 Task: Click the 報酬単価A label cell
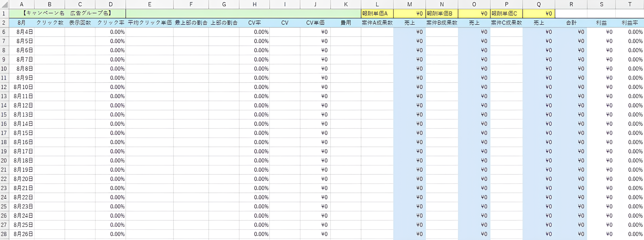click(x=377, y=14)
